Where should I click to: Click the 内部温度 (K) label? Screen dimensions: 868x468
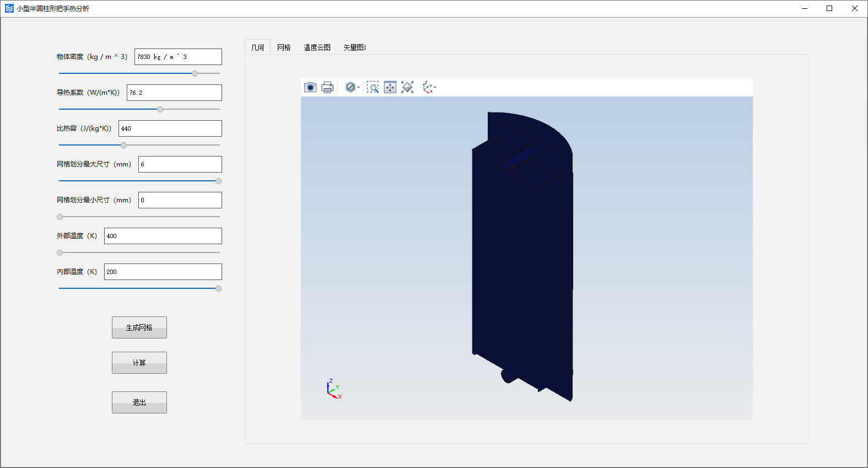pyautogui.click(x=77, y=272)
